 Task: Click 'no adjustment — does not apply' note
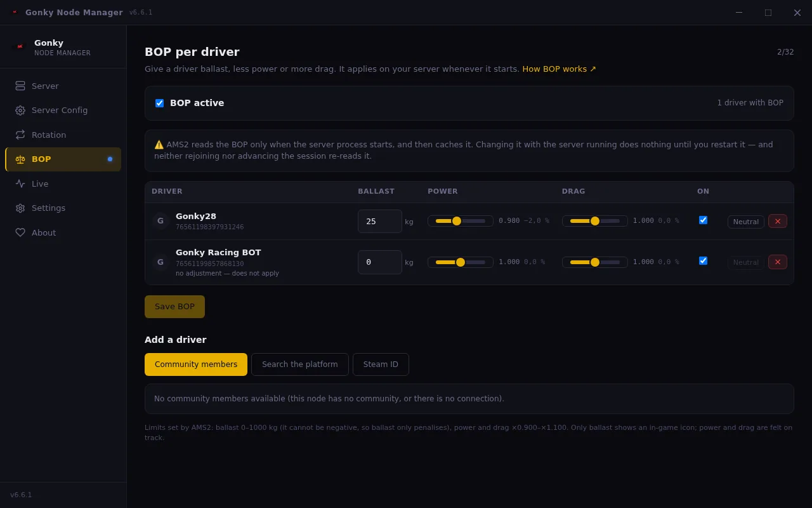click(x=227, y=274)
